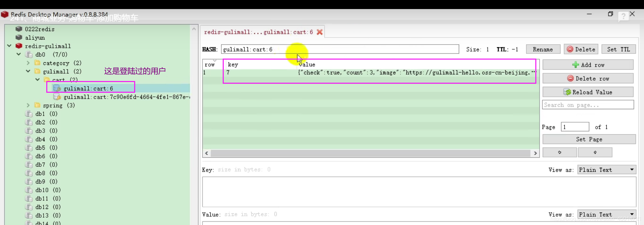Click the db5 database icon
This screenshot has height=225, width=644.
(29, 148)
